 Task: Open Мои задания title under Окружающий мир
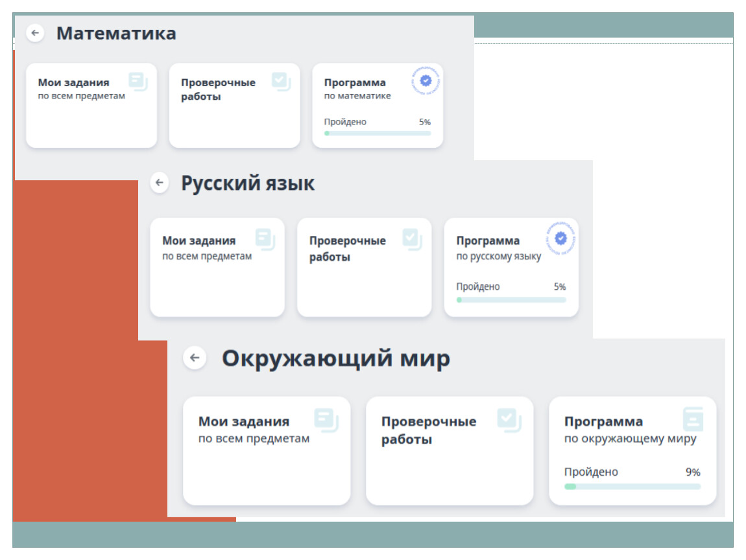[x=244, y=421]
